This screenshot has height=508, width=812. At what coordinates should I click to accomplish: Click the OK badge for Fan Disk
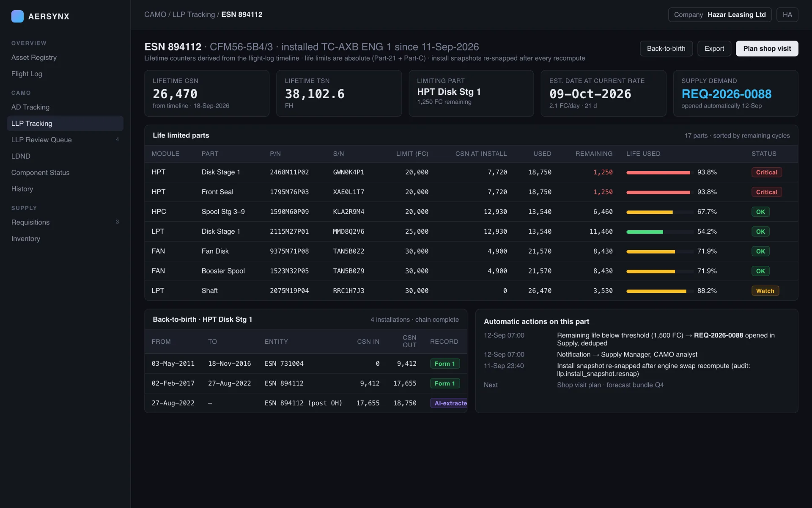760,251
